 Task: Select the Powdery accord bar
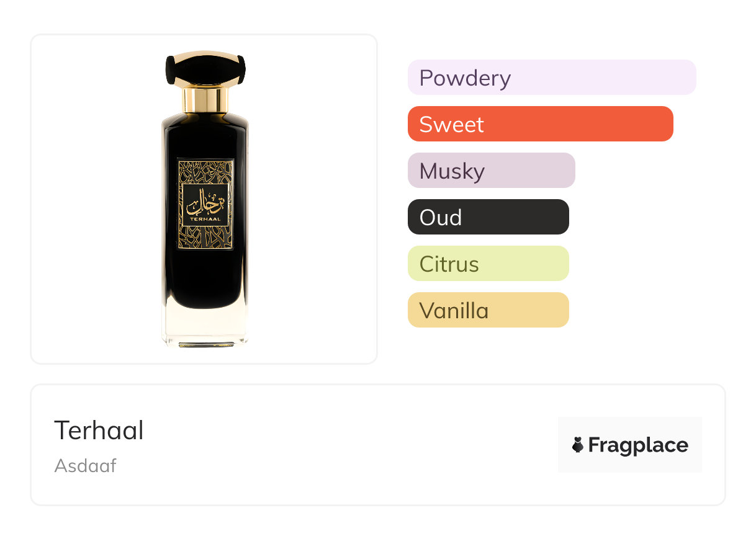point(552,78)
